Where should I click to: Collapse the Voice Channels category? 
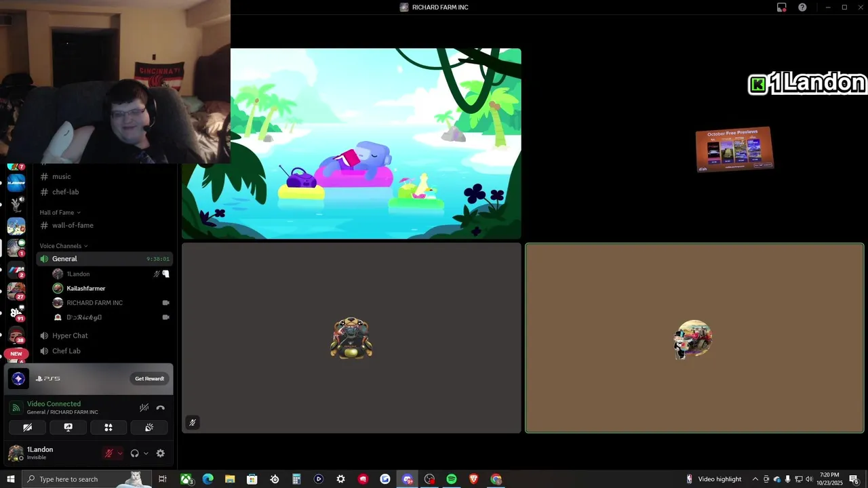[x=64, y=246]
